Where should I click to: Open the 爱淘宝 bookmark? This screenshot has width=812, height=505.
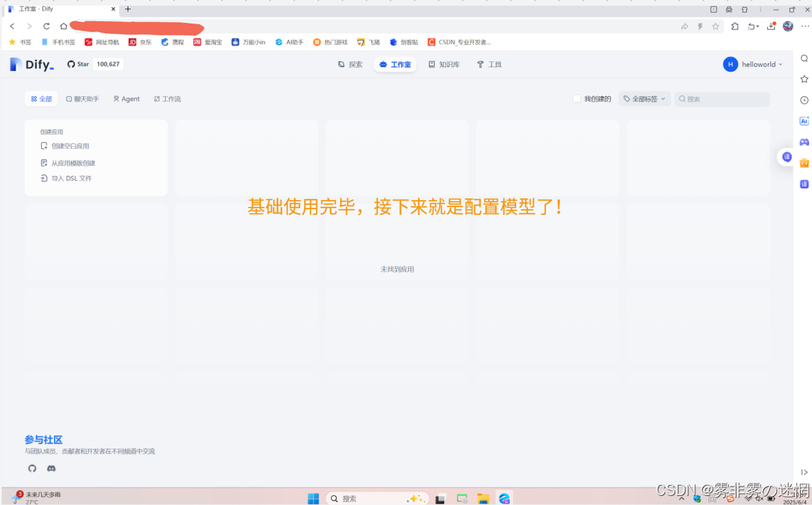point(207,42)
